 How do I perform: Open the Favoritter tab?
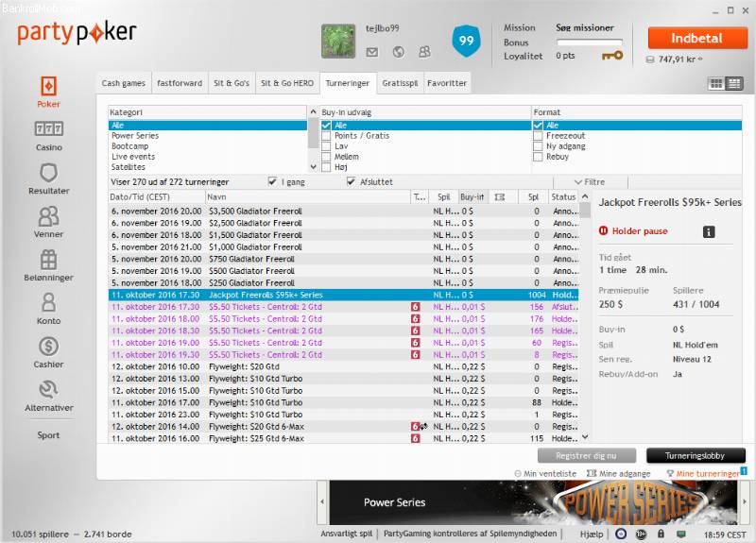pos(447,83)
